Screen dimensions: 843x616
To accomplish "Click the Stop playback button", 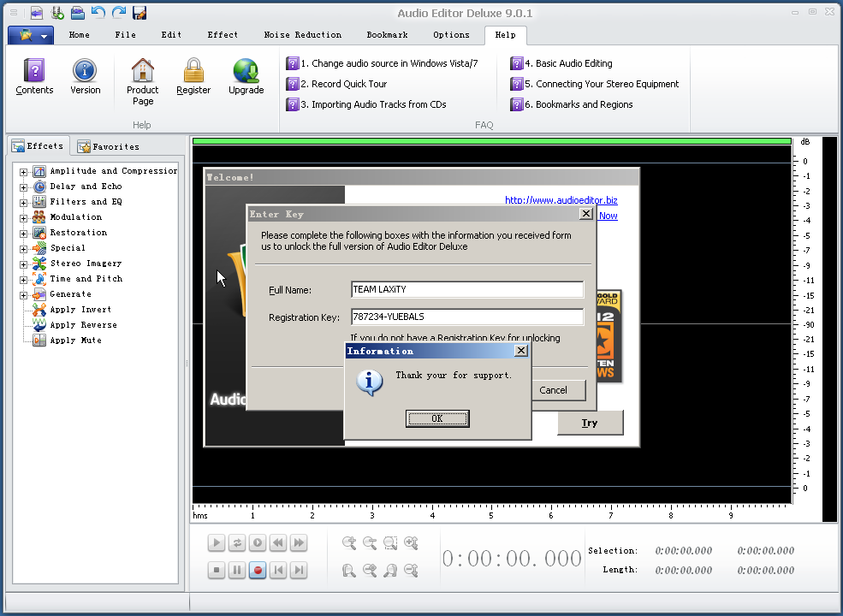I will (217, 570).
